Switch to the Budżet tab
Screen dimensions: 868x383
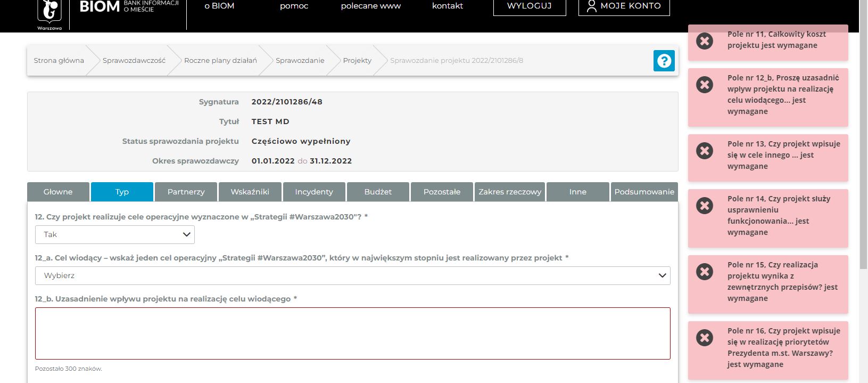[x=378, y=192]
